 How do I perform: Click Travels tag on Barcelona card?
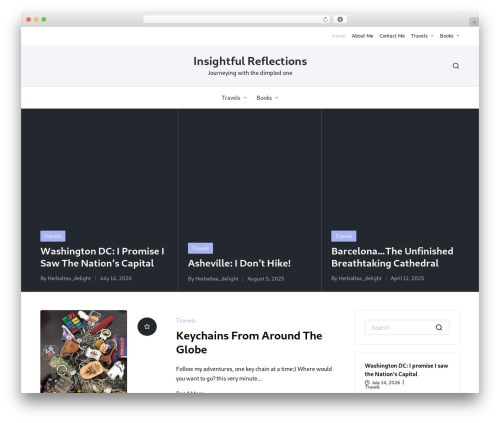click(x=344, y=236)
